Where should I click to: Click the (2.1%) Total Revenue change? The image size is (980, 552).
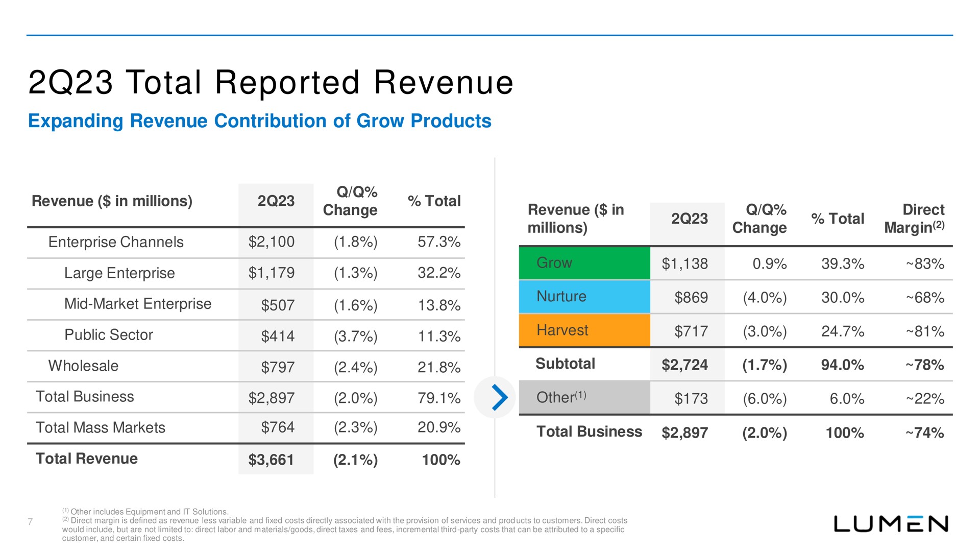pos(356,460)
